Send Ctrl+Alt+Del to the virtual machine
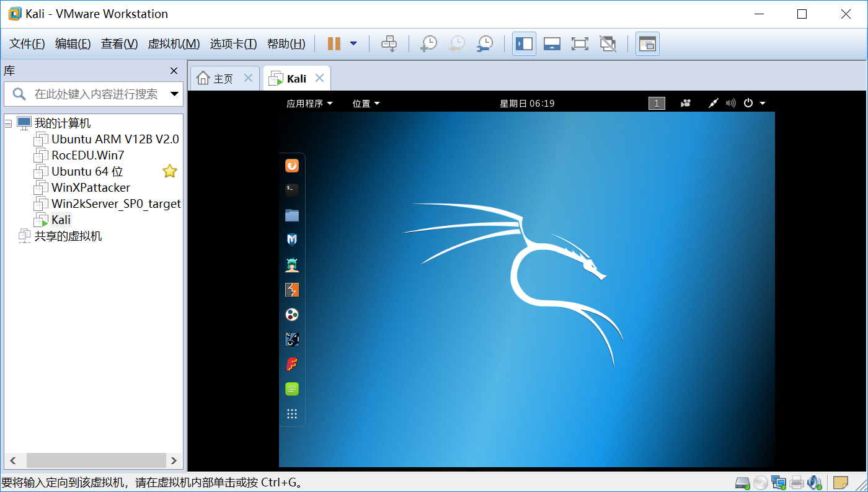This screenshot has height=492, width=868. pyautogui.click(x=389, y=43)
